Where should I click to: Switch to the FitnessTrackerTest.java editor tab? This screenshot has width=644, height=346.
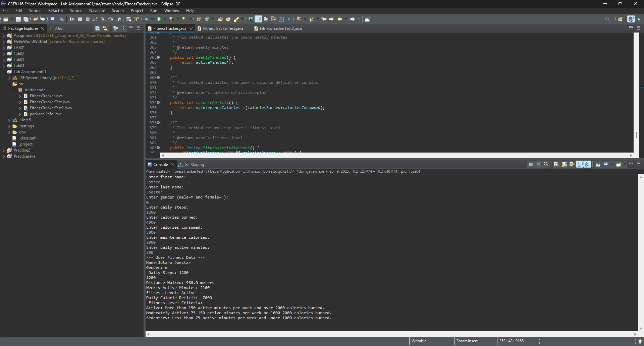[223, 28]
